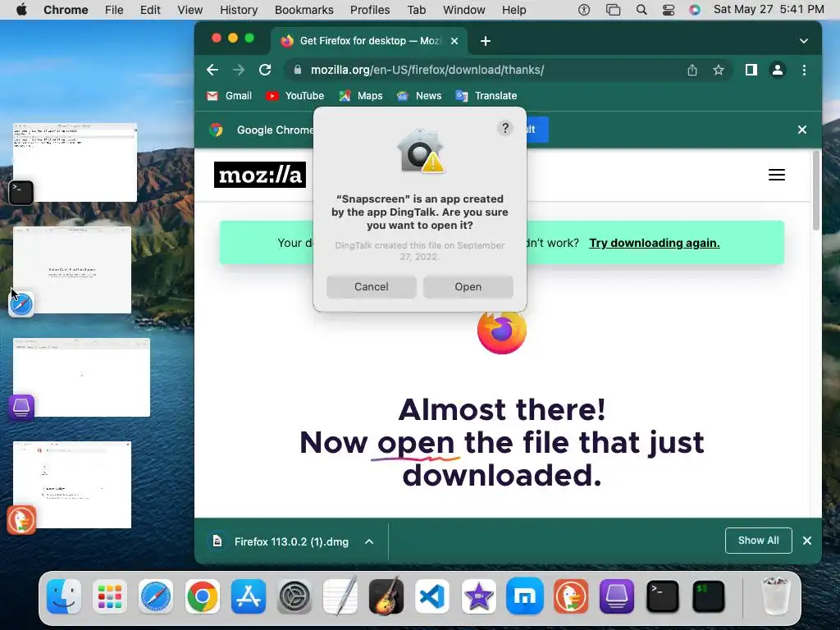Click Cancel in the Snapscreen dialog
Image resolution: width=840 pixels, height=630 pixels.
point(372,286)
